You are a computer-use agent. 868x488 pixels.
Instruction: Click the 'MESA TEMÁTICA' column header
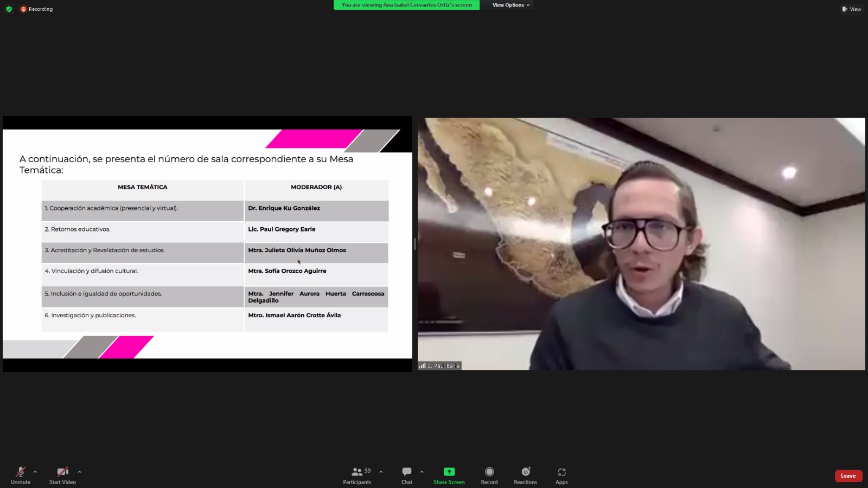(x=143, y=187)
